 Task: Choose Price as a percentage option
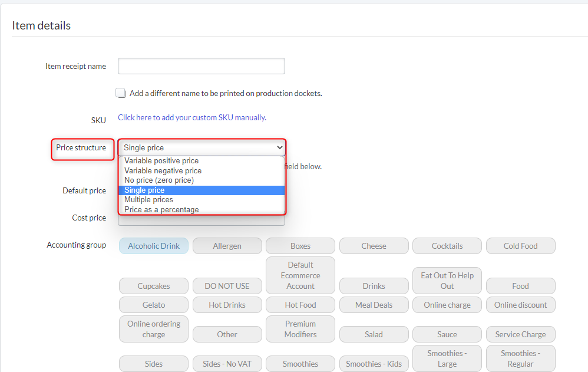click(x=161, y=210)
